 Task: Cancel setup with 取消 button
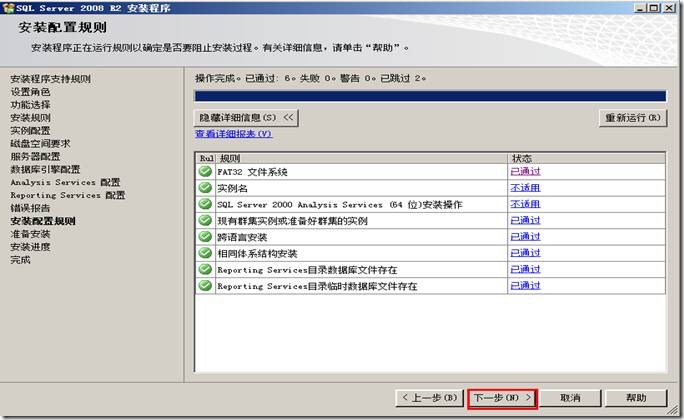coord(570,398)
